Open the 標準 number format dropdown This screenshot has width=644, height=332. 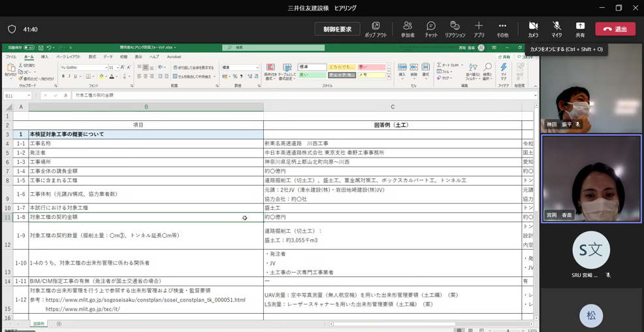coord(257,67)
